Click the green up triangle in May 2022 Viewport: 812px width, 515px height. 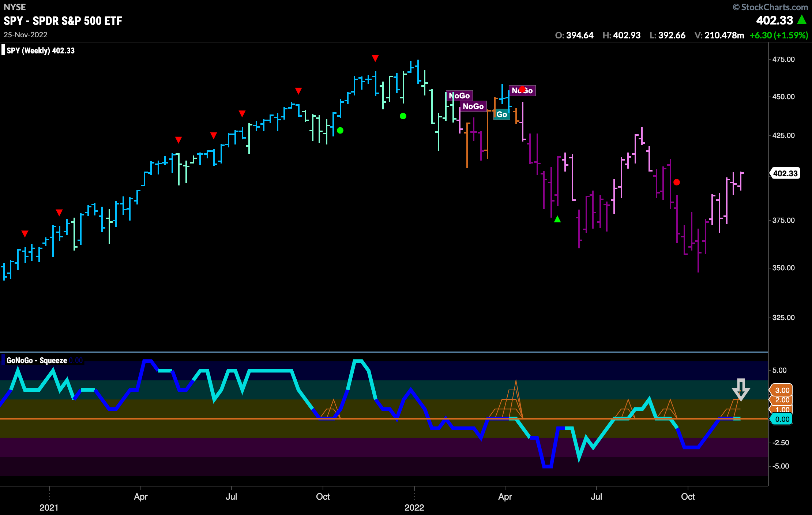click(x=557, y=219)
